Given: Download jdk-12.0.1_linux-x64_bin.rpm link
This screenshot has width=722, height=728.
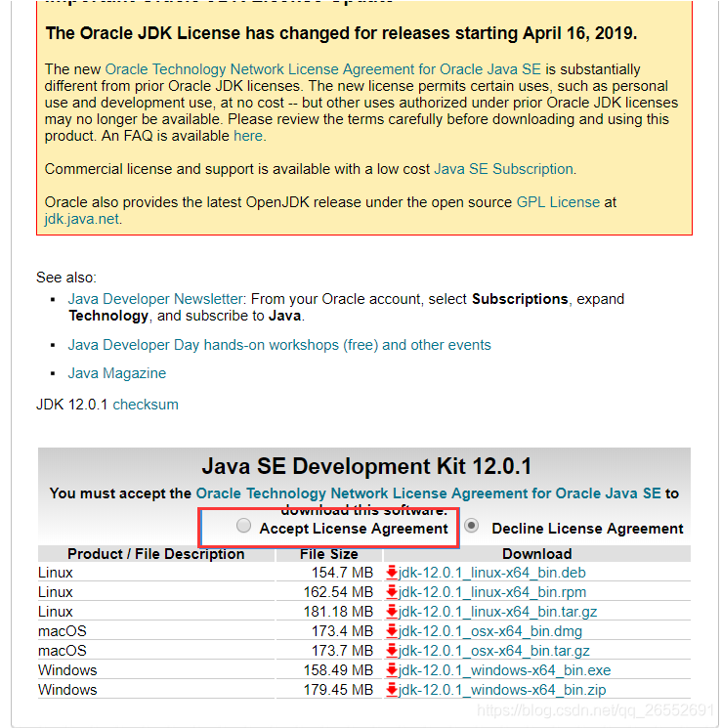Looking at the screenshot, I should pos(492,592).
